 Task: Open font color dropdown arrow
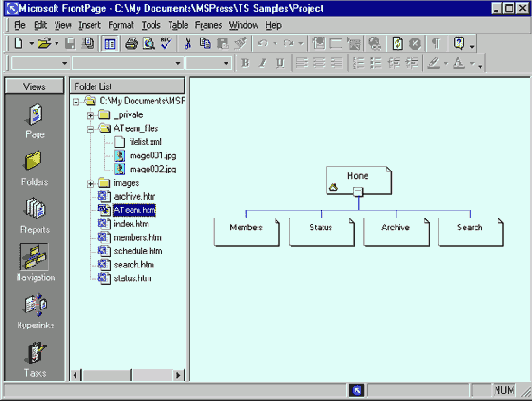coord(472,63)
